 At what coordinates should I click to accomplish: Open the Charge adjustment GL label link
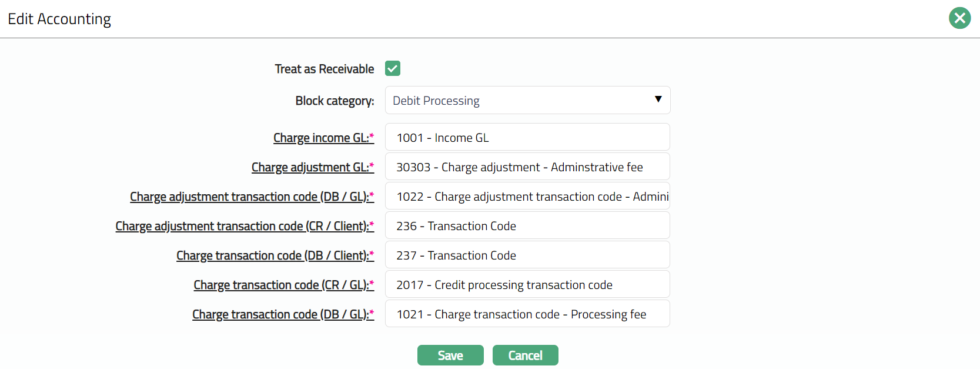coord(310,167)
